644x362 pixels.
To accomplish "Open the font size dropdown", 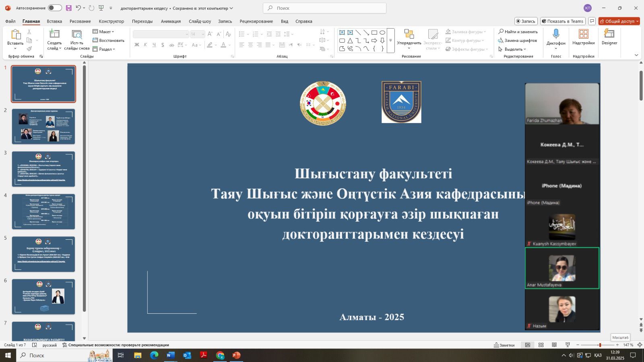I will point(202,34).
